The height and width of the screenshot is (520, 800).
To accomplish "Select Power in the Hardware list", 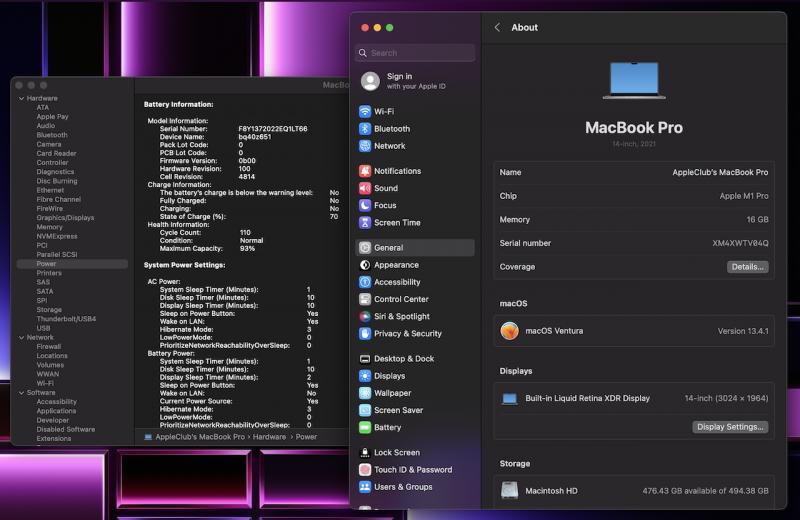I will 46,264.
